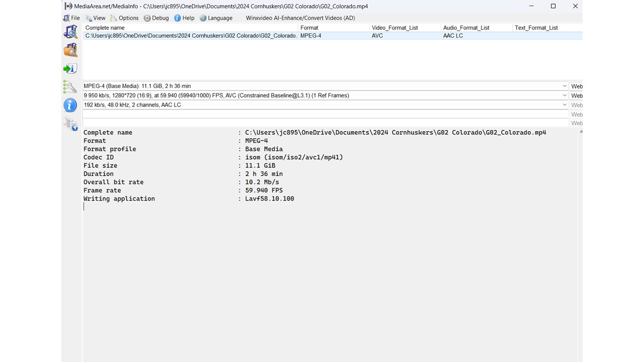Open Preferences via the wrench sidebar icon
This screenshot has width=644, height=362.
pos(70,87)
